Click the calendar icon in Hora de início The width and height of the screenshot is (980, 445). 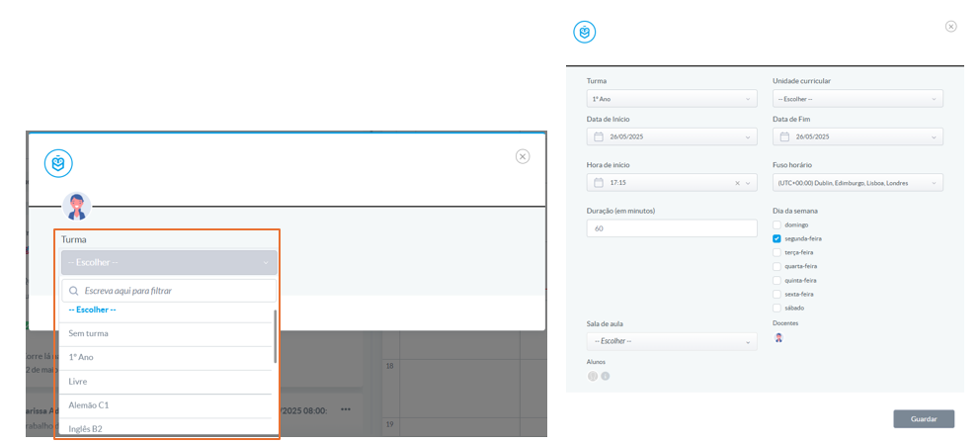pos(598,183)
